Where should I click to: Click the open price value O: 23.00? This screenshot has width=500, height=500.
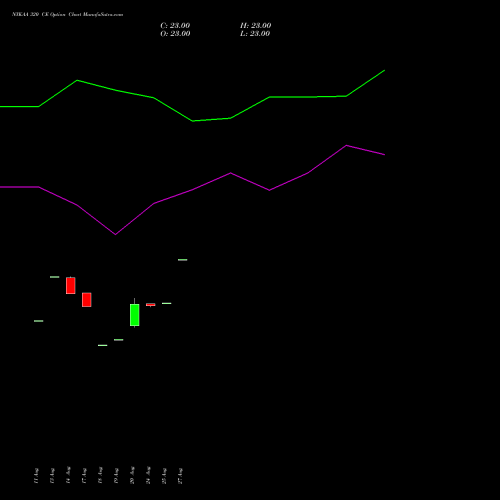point(175,33)
